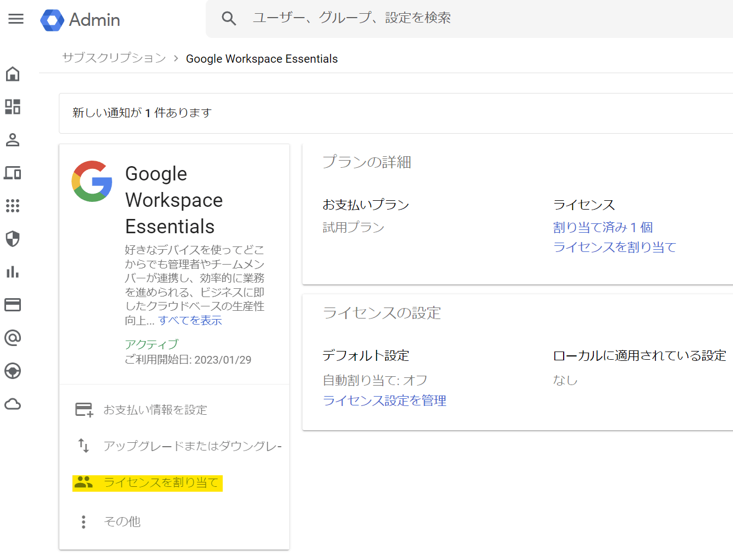Open the Apps grid sidebar icon
The image size is (733, 560).
(13, 206)
